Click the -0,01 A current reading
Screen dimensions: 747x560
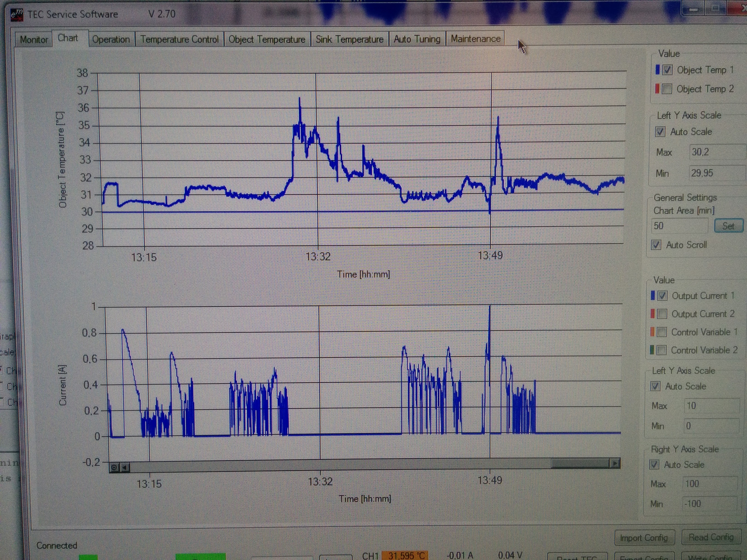pyautogui.click(x=460, y=555)
